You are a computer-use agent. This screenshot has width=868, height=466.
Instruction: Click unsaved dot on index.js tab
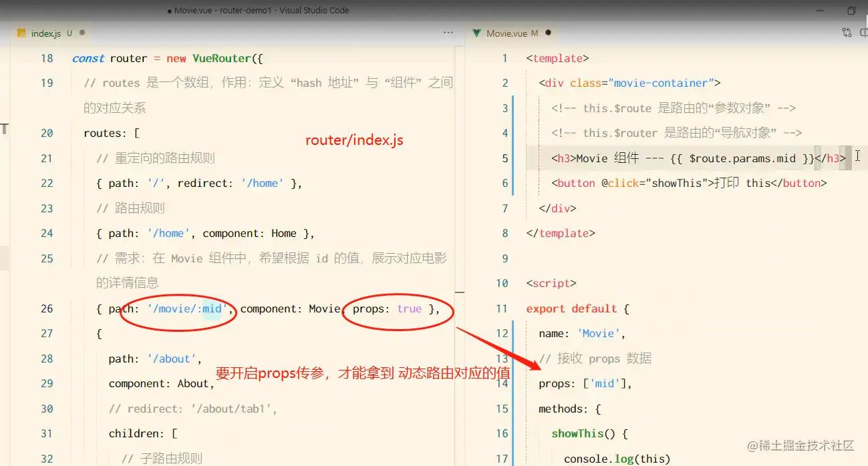82,32
